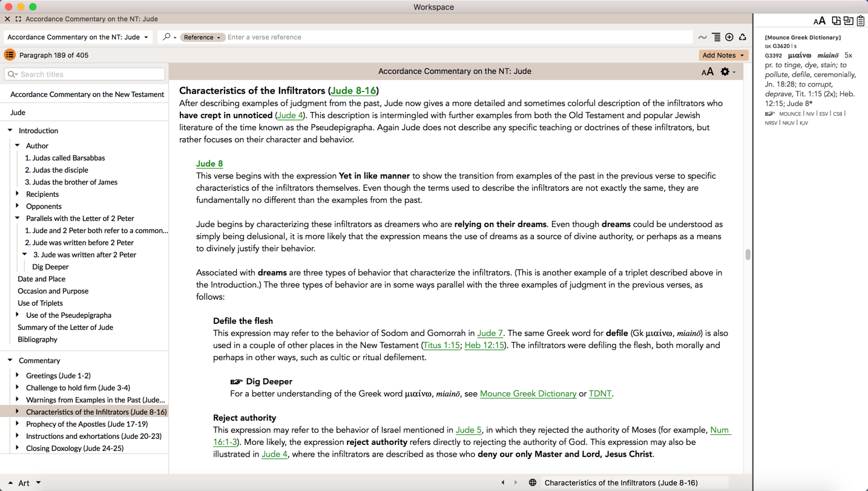868x491 pixels.
Task: Select 'Judas called Barsabbas' in contents
Action: (x=65, y=158)
